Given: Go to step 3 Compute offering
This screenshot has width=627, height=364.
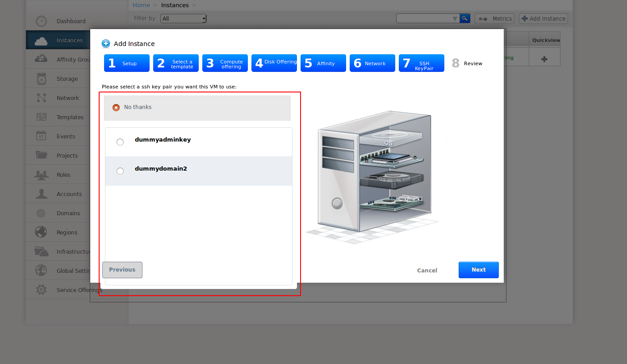Looking at the screenshot, I should coord(225,63).
